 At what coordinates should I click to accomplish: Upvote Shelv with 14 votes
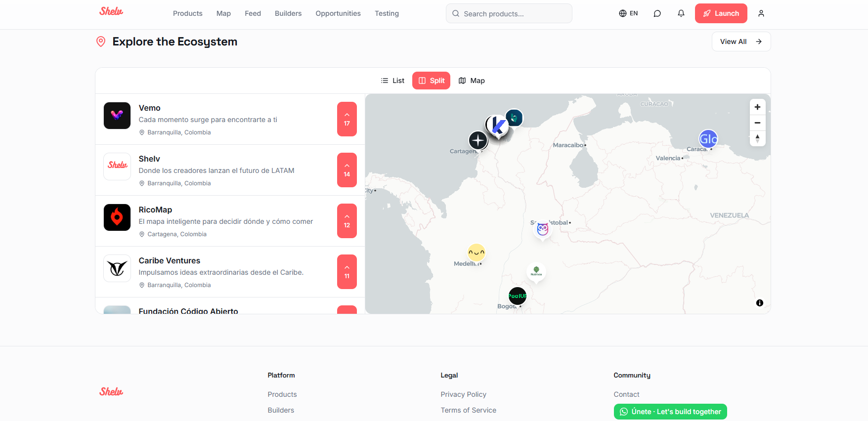pyautogui.click(x=347, y=170)
